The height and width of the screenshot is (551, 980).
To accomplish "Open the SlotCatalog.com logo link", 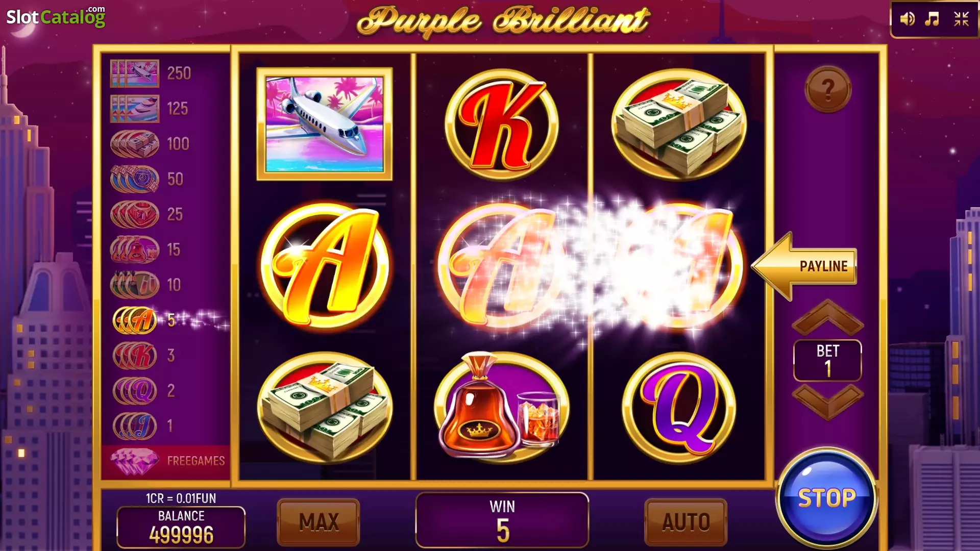I will (x=56, y=17).
